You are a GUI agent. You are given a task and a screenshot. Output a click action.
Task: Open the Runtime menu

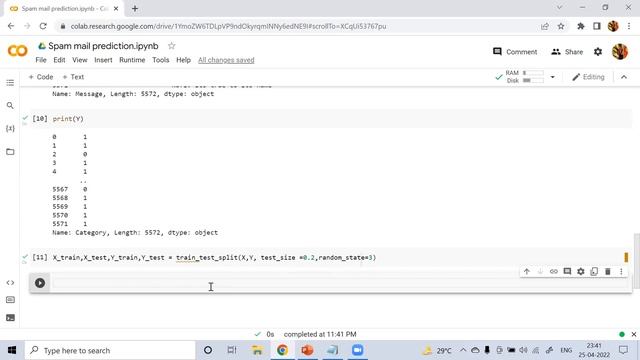point(132,60)
